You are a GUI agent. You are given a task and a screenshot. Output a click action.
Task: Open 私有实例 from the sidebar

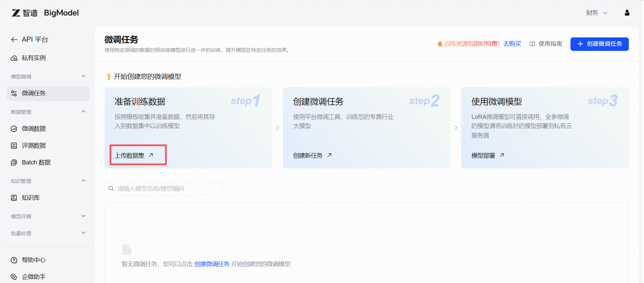coord(33,58)
